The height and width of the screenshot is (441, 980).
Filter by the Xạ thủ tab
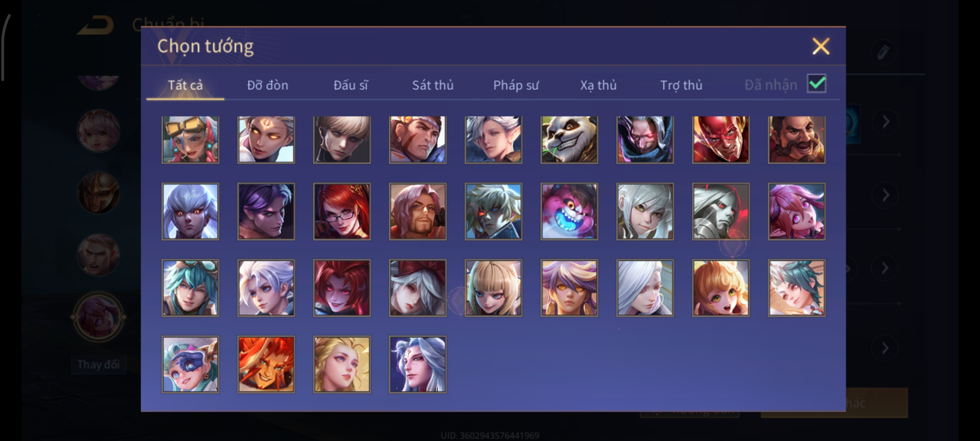click(x=598, y=85)
